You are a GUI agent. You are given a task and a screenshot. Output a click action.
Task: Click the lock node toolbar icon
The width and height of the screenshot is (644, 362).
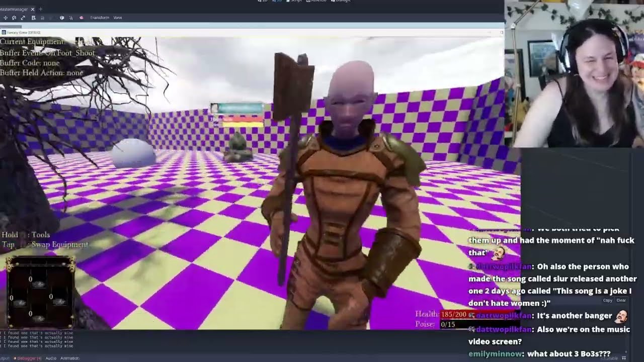click(42, 18)
